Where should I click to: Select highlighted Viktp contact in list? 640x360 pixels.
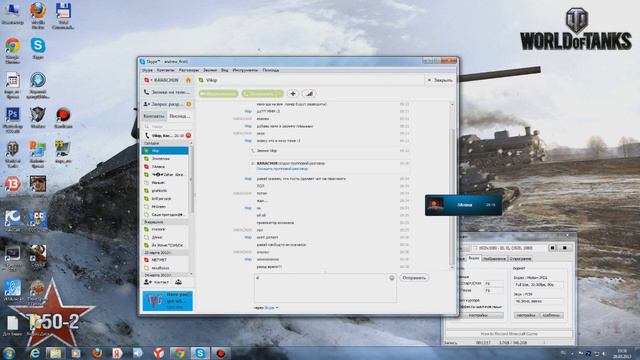pyautogui.click(x=165, y=151)
